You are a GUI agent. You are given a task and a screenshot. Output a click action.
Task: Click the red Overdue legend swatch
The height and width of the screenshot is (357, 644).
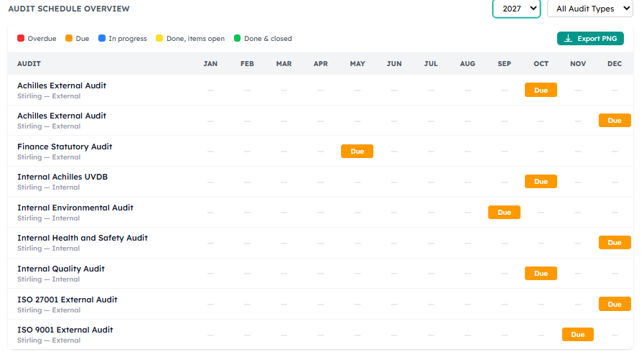click(21, 38)
